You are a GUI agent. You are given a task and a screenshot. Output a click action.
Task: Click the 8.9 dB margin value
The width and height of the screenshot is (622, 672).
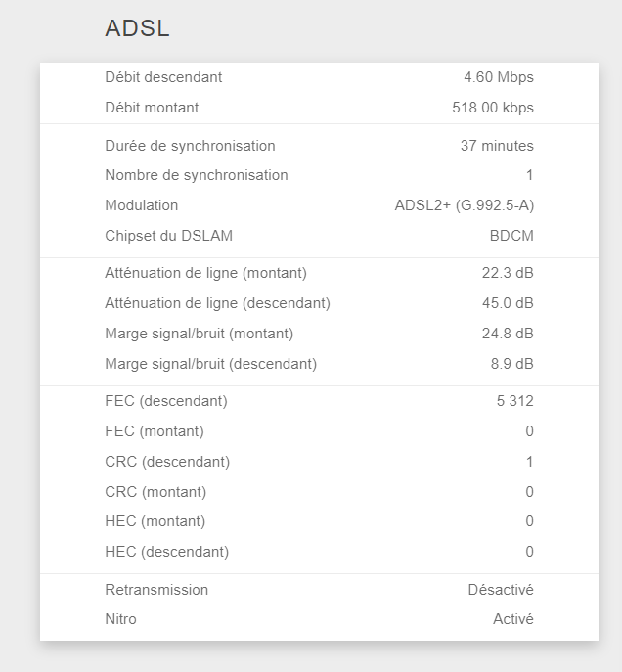pyautogui.click(x=511, y=364)
